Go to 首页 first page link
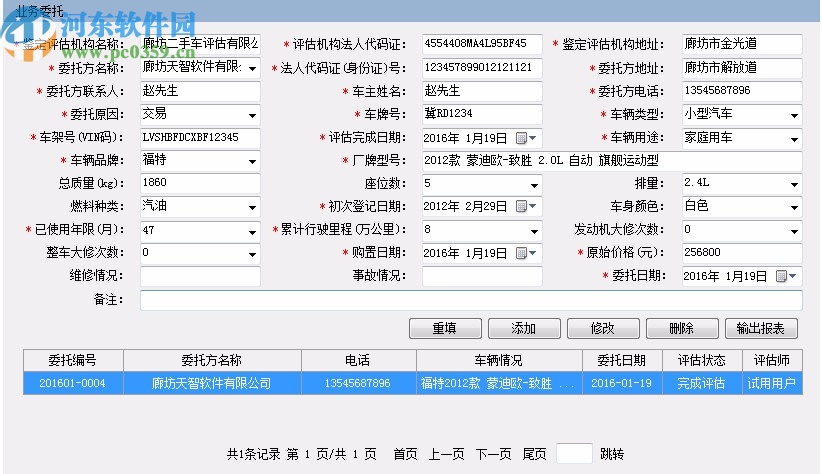 [x=406, y=454]
